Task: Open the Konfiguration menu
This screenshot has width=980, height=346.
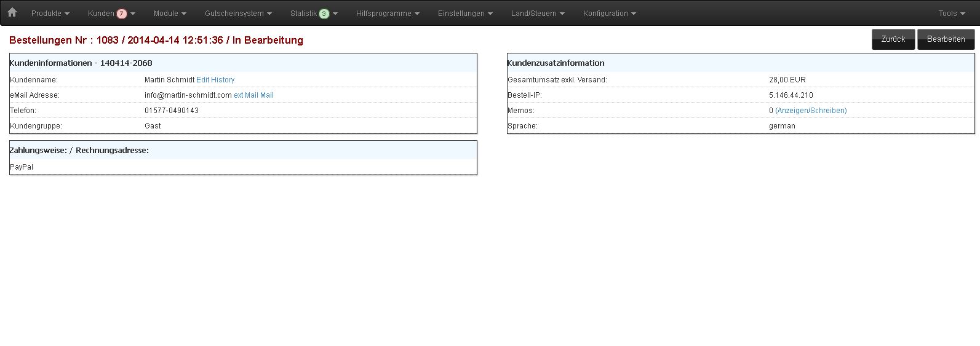Action: coord(609,14)
